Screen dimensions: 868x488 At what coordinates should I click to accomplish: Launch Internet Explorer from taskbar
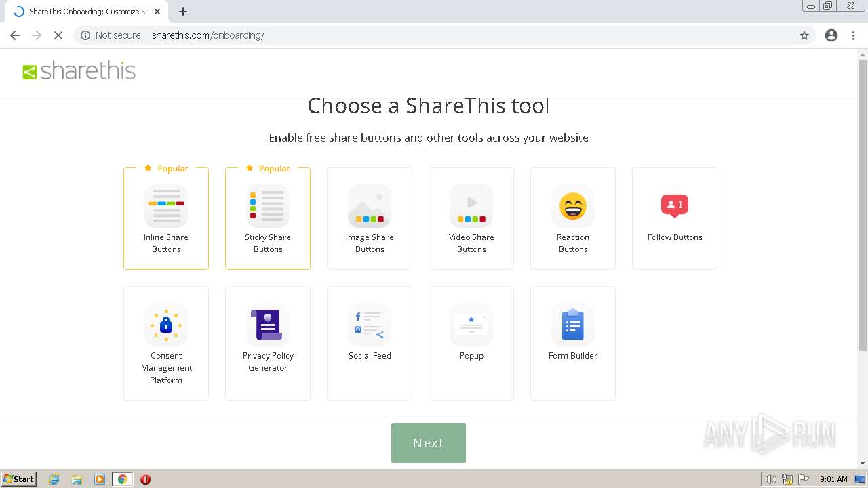[x=54, y=479]
